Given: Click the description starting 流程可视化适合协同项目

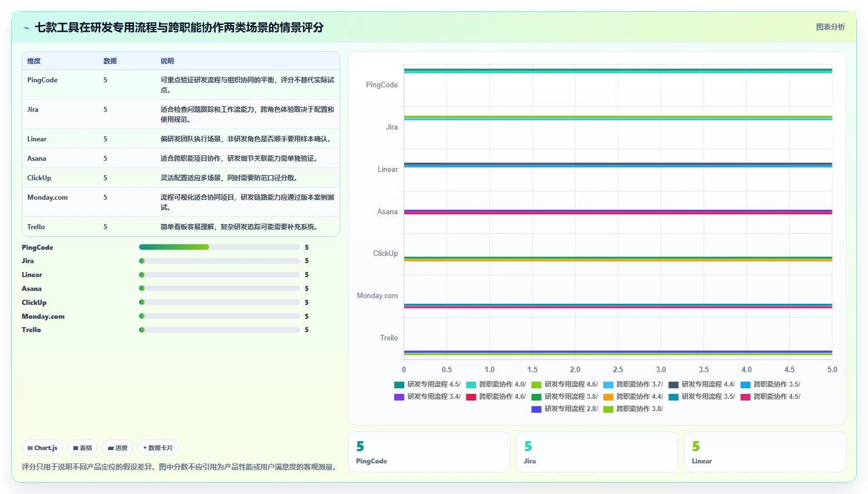Looking at the screenshot, I should 247,202.
